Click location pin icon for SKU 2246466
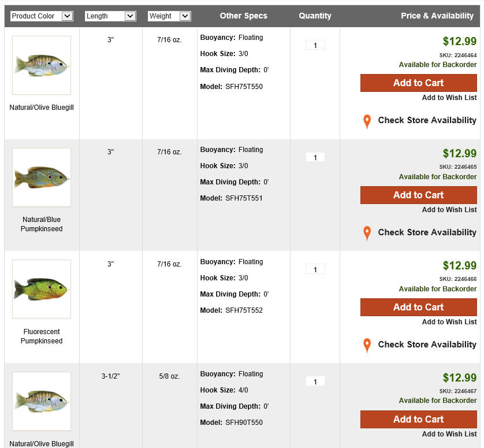This screenshot has height=448, width=484. 367,346
